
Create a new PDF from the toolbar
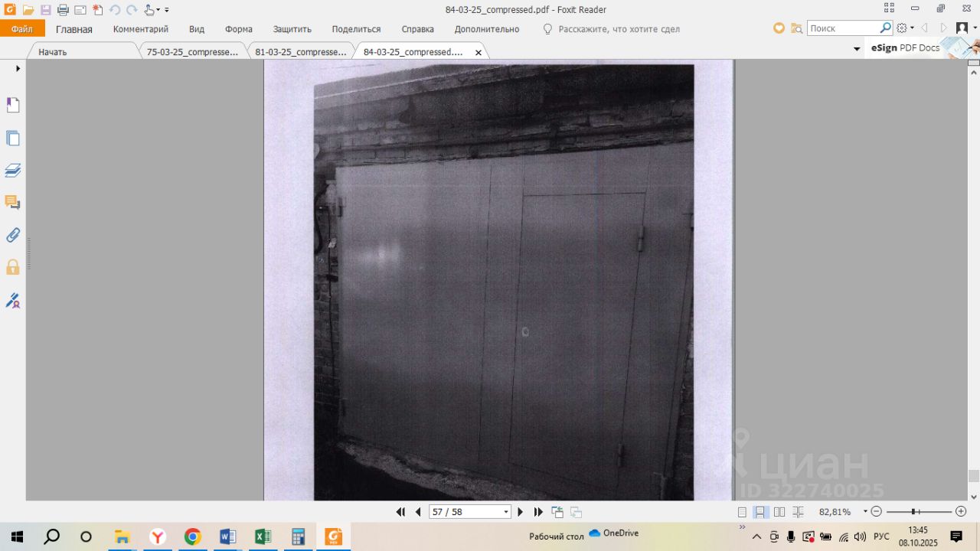click(97, 10)
